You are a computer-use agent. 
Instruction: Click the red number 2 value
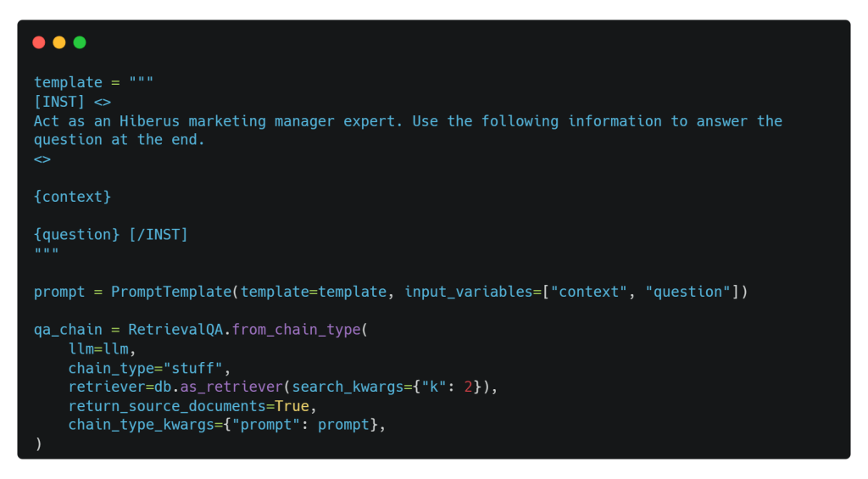pos(468,387)
